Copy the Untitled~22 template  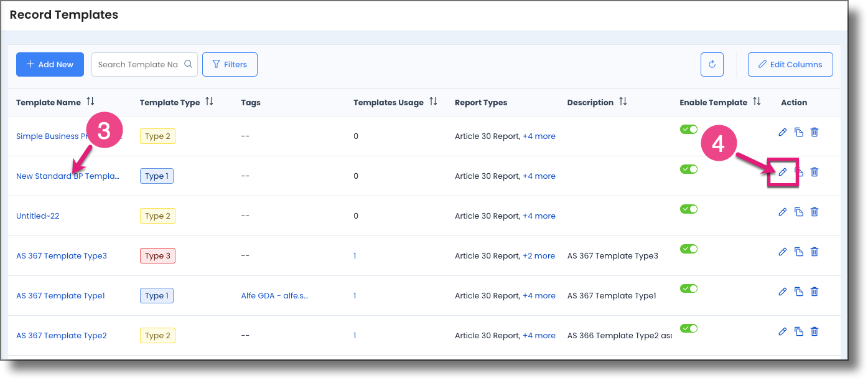[799, 212]
